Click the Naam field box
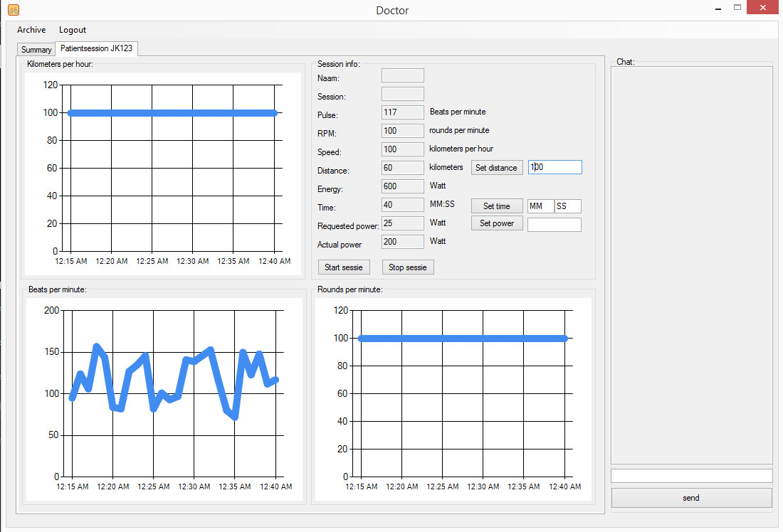The width and height of the screenshot is (783, 532). (x=402, y=75)
